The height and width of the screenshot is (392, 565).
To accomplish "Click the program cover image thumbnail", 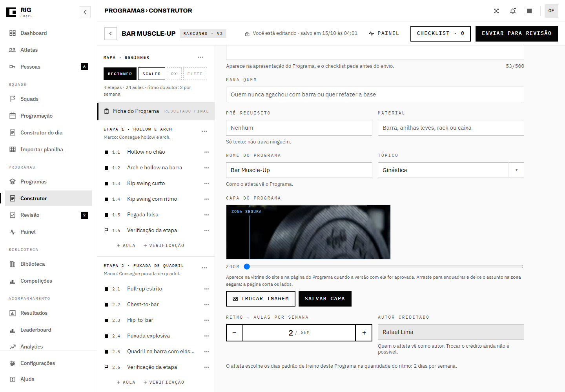I will (308, 232).
